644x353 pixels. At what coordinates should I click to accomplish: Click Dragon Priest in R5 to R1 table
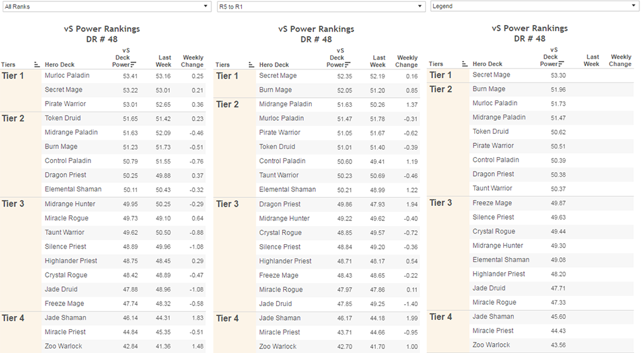tap(280, 204)
